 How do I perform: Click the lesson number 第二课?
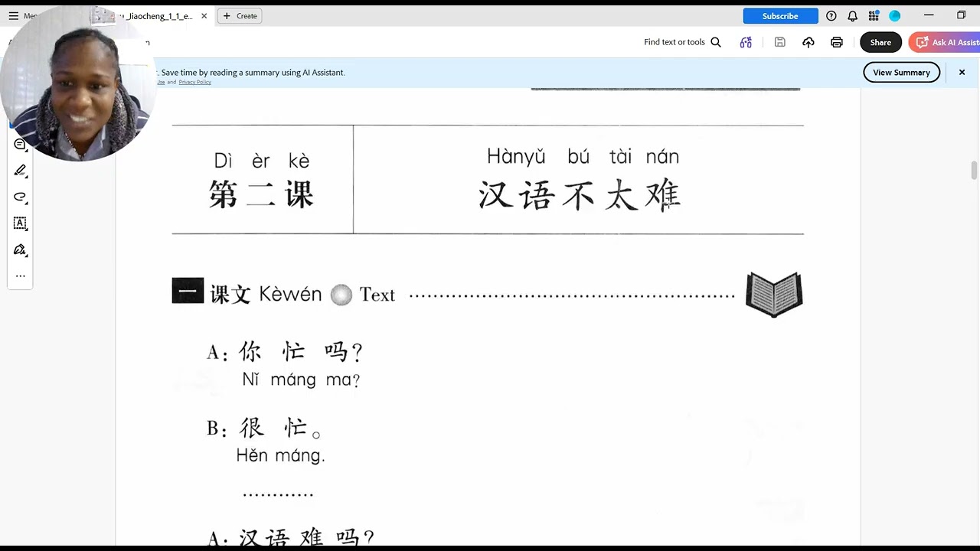[x=261, y=195]
